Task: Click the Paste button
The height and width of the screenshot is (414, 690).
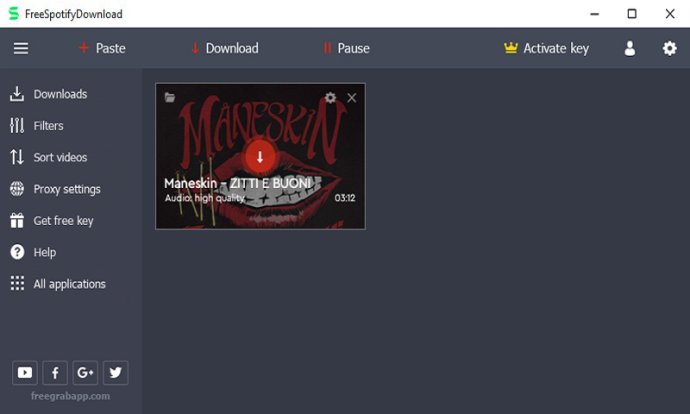Action: pyautogui.click(x=102, y=48)
